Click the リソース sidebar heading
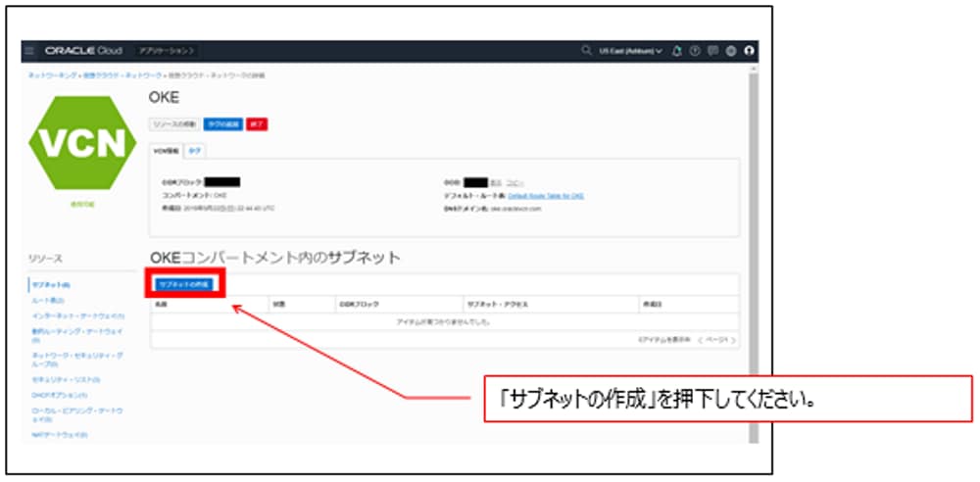The image size is (980, 482). pyautogui.click(x=45, y=259)
